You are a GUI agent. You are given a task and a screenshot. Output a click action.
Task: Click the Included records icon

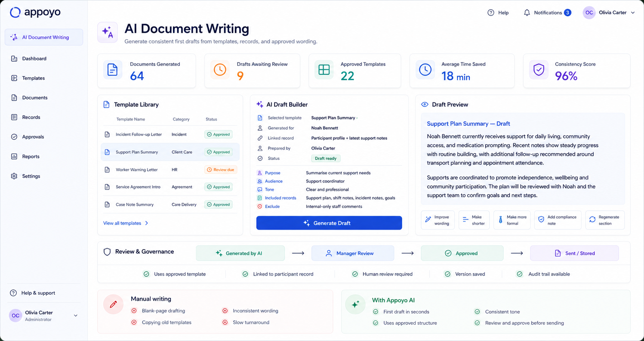[260, 198]
